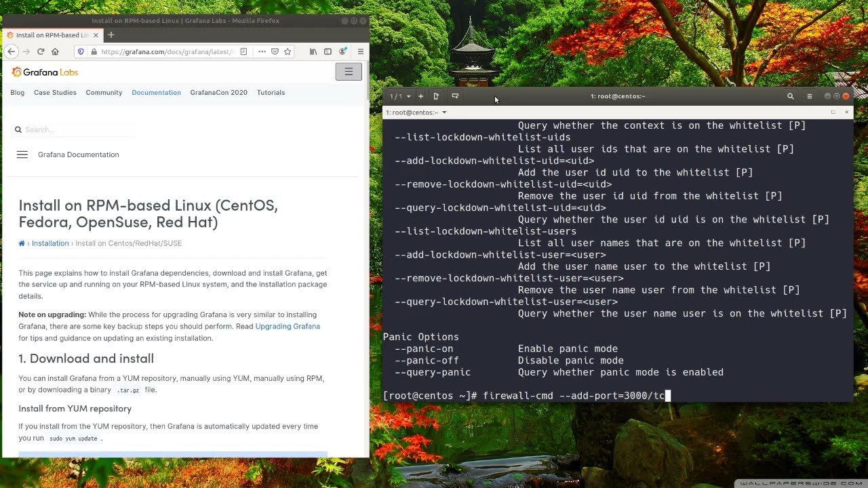Open tracking protection shield icon

pos(81,52)
